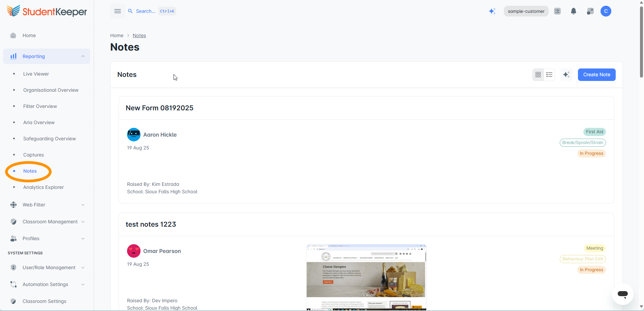Open Analytics Explorer in sidebar
This screenshot has height=311, width=644.
(43, 187)
